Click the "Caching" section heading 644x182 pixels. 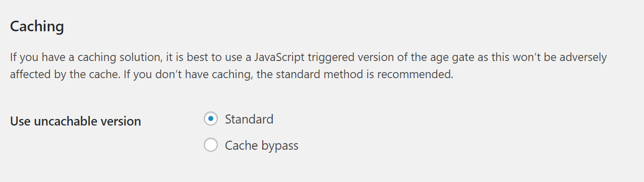(37, 26)
